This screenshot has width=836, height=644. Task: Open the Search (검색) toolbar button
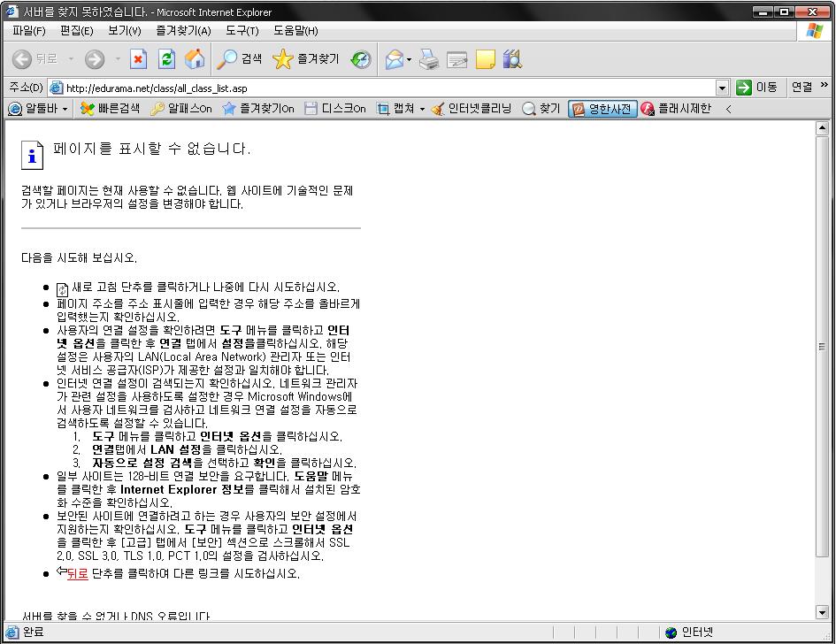[239, 58]
